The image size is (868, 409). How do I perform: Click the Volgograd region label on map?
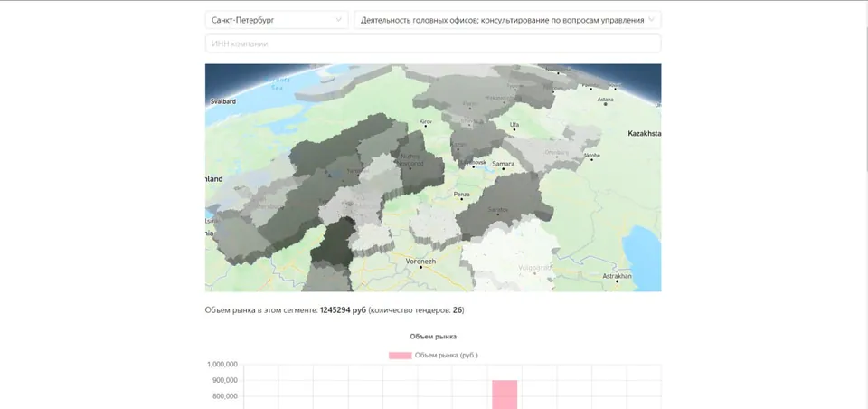click(534, 268)
